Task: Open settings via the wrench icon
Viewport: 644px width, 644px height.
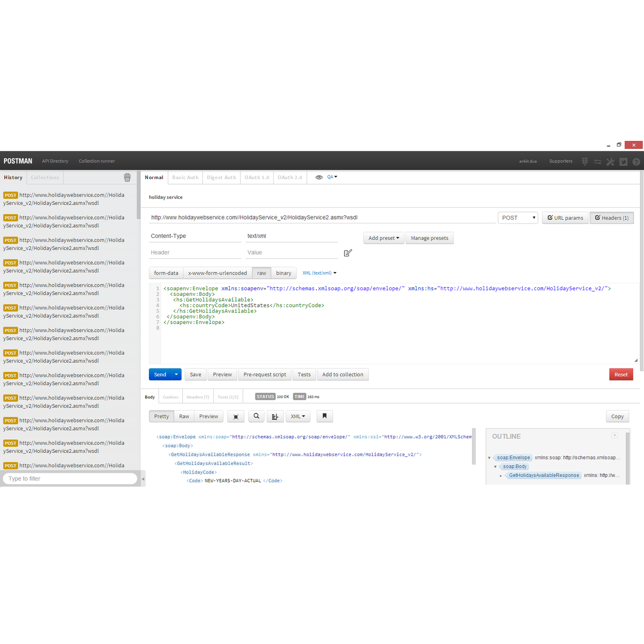Action: (x=610, y=162)
